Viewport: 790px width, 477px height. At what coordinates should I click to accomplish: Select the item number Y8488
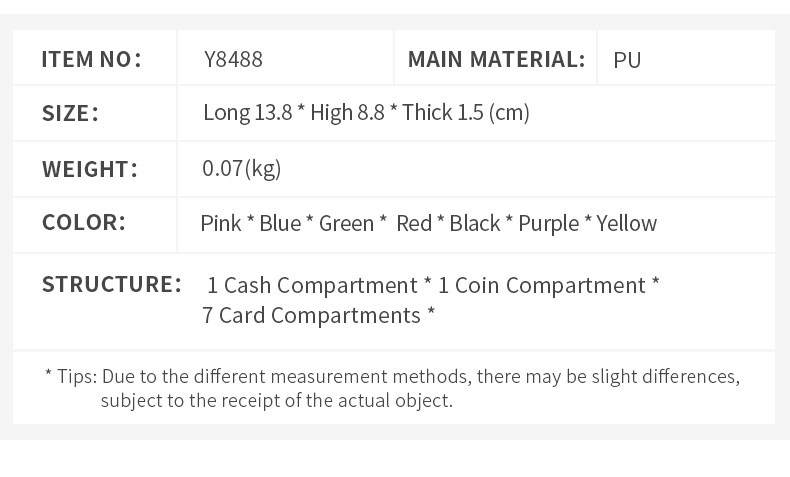click(x=233, y=59)
